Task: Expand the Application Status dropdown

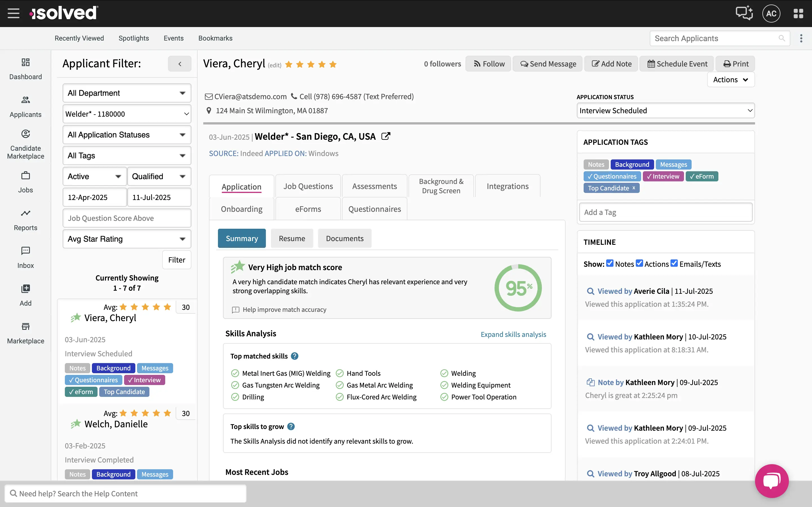Action: (665, 111)
